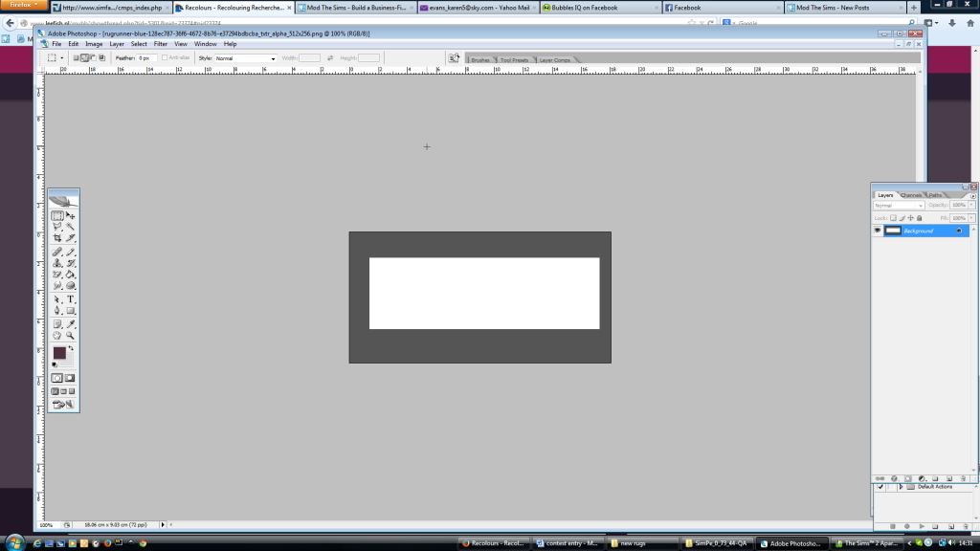The height and width of the screenshot is (551, 980).
Task: Select the Magic Wand tool
Action: 71,228
